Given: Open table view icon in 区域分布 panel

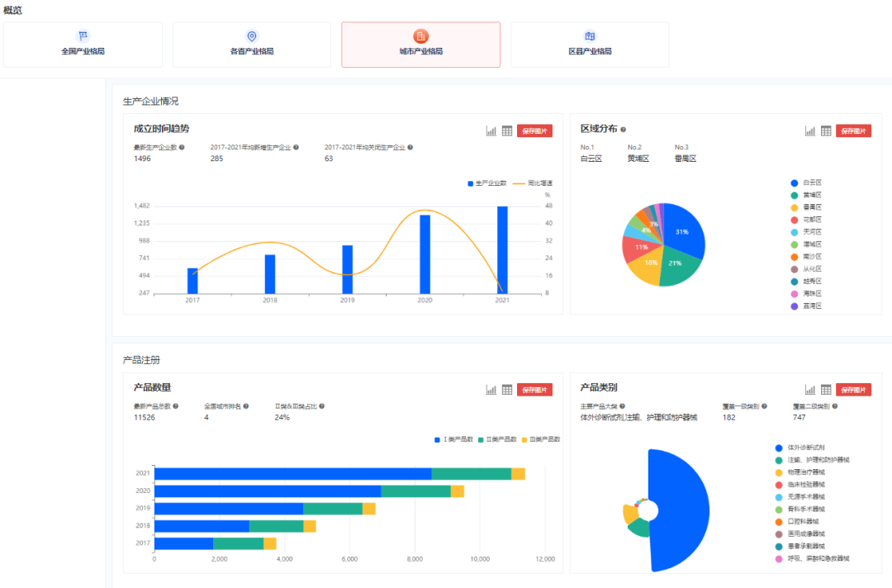Looking at the screenshot, I should (x=826, y=130).
